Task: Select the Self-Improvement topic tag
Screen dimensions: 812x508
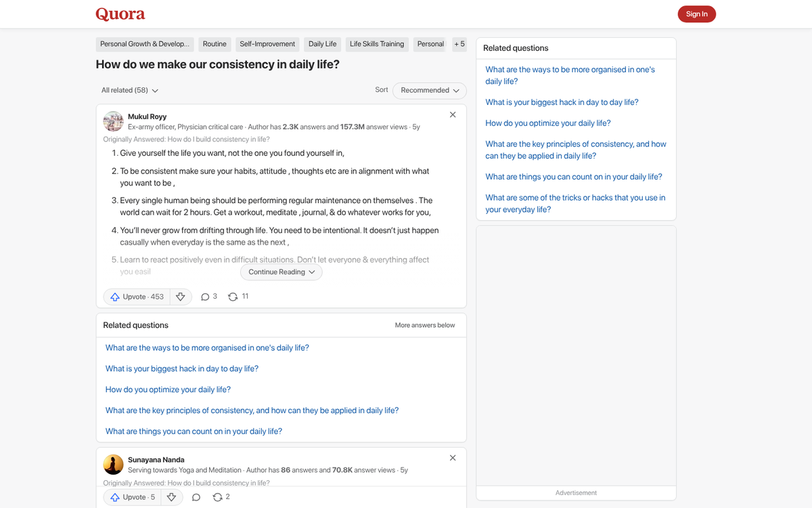Action: pyautogui.click(x=267, y=44)
